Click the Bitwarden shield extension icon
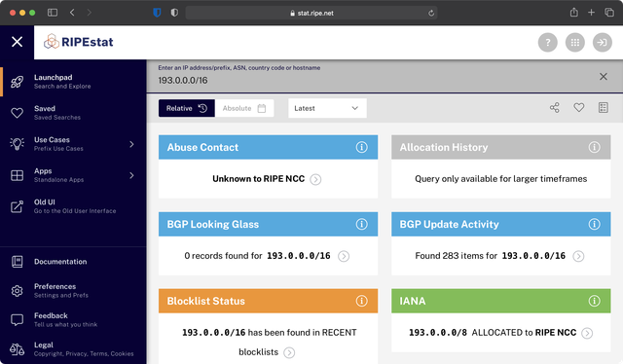Image resolution: width=623 pixels, height=364 pixels. [157, 13]
